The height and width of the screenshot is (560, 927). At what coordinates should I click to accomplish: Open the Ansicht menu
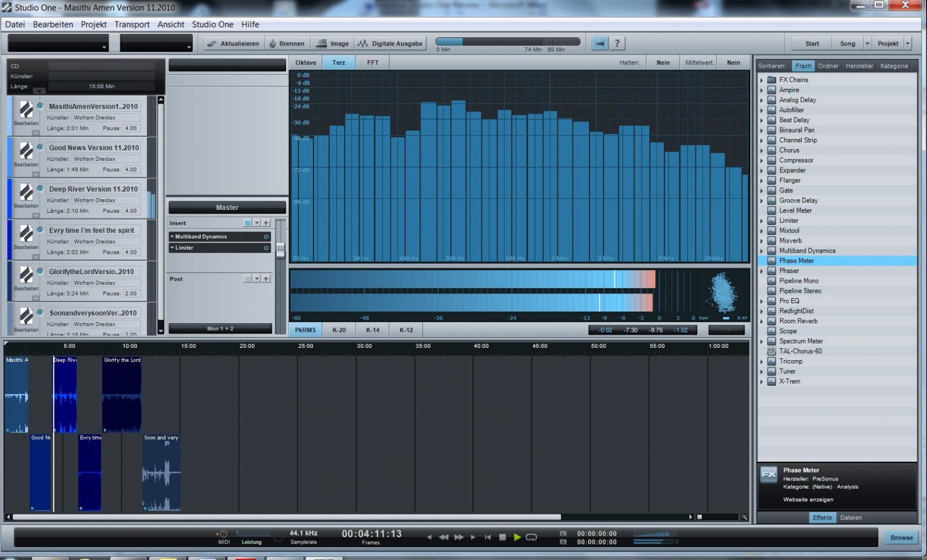171,25
